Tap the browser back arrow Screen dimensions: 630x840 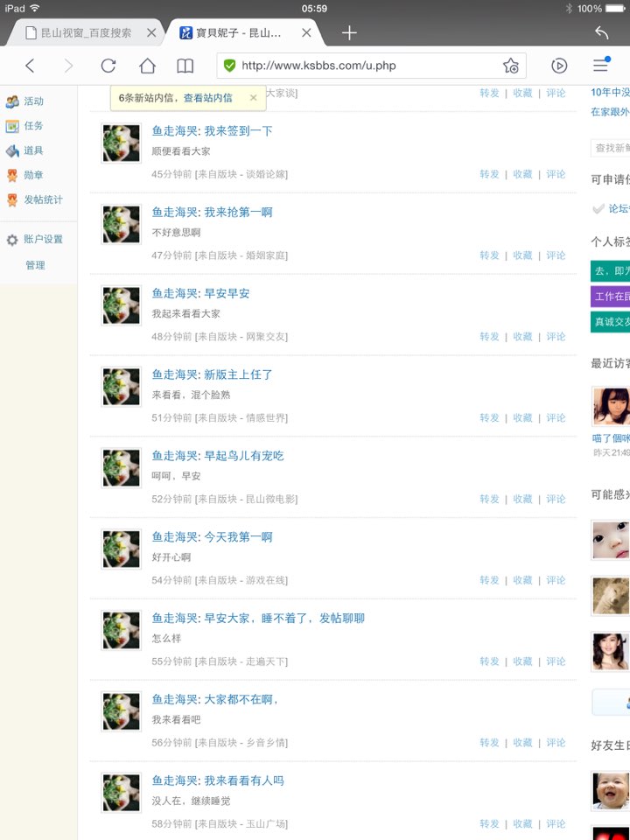(30, 66)
